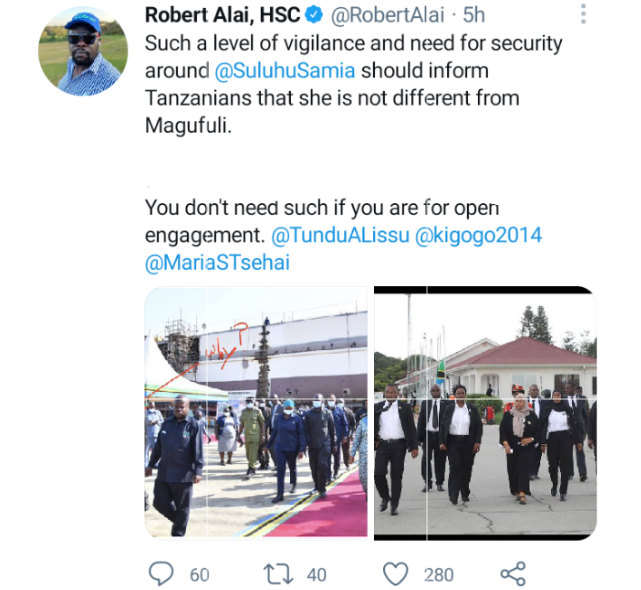
Task: Click the tweet text about vigilance
Action: point(354,84)
